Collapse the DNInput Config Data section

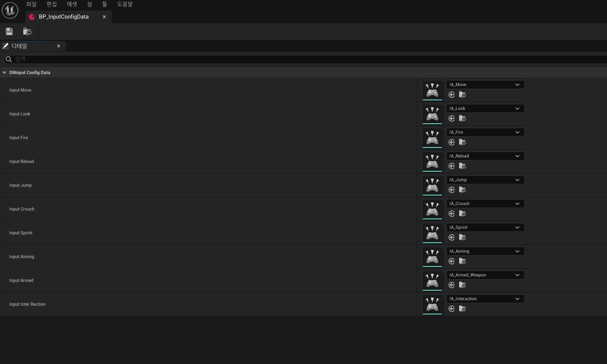[x=4, y=72]
